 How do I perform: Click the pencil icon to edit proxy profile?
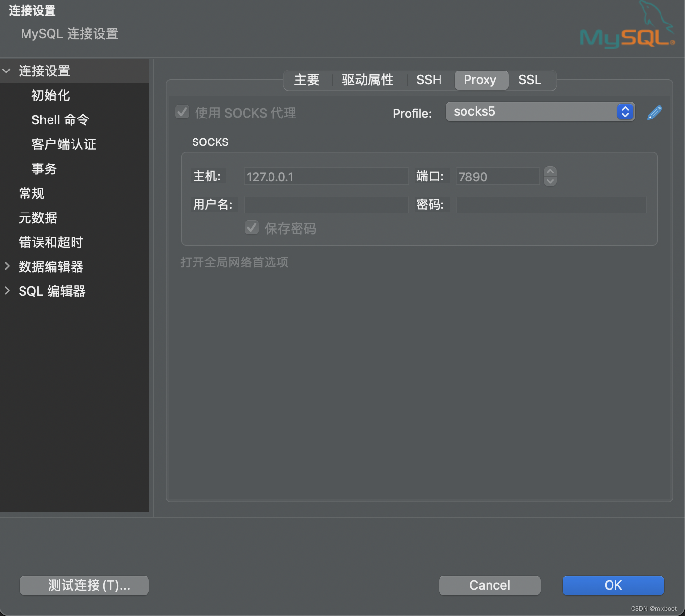[x=654, y=112]
